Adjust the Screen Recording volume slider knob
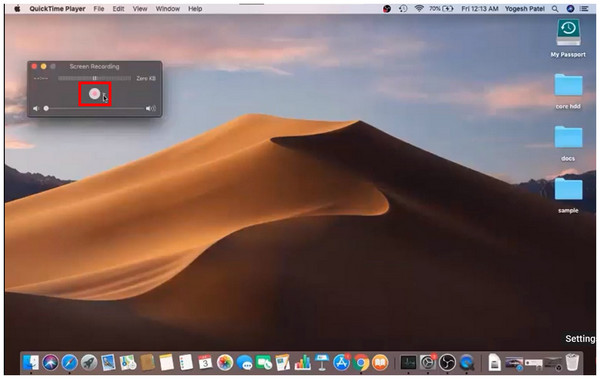The height and width of the screenshot is (379, 600). click(x=46, y=109)
